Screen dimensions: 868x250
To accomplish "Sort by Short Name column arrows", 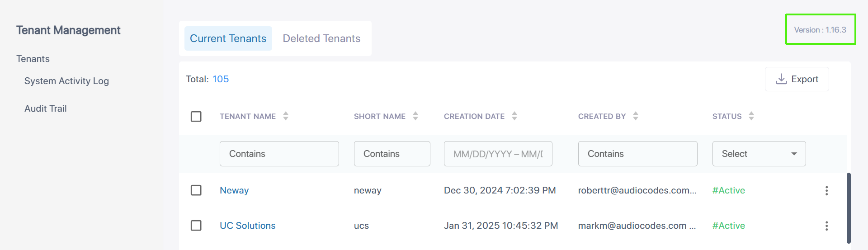I will tap(415, 116).
